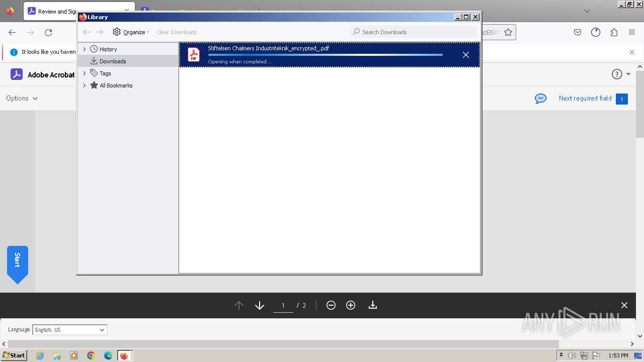Click the Library forward arrow
This screenshot has height=362, width=644.
coord(100,32)
